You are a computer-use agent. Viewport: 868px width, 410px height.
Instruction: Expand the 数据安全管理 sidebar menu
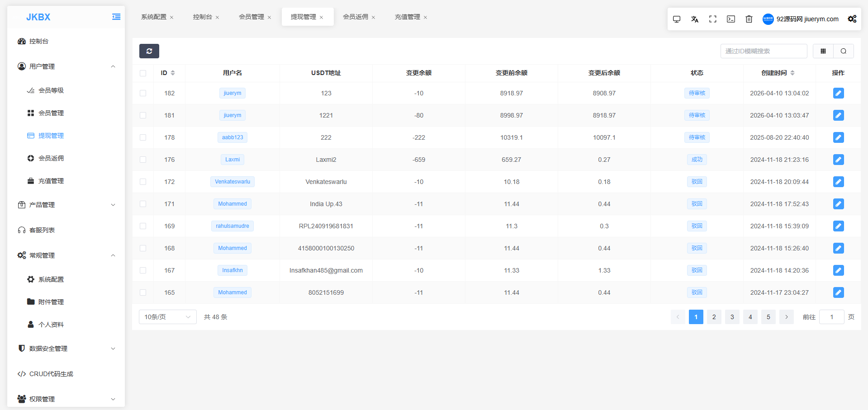point(66,349)
